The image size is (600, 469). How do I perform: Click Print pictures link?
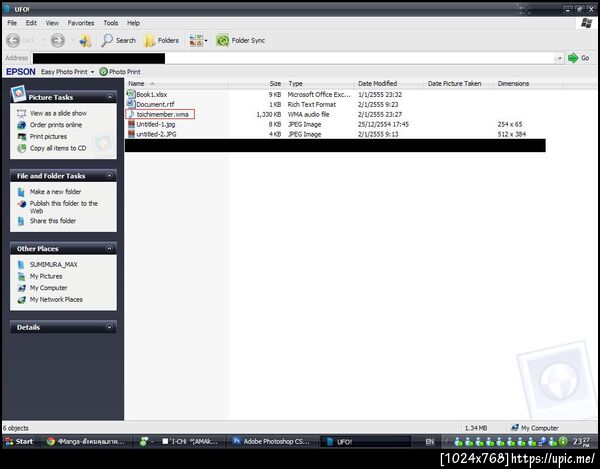(48, 137)
